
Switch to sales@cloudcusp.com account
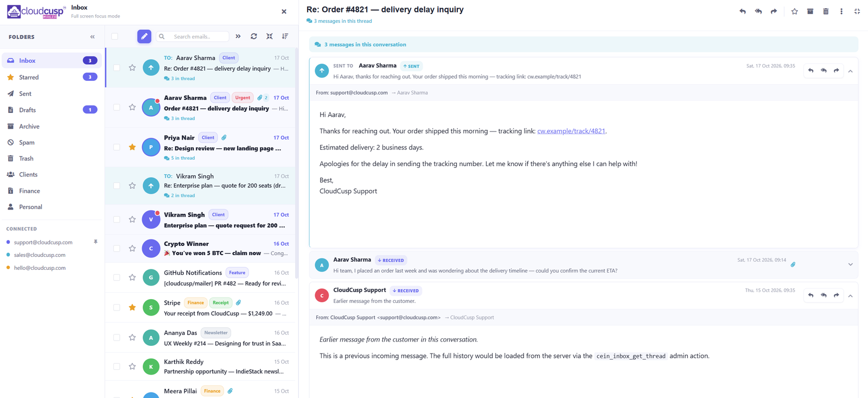(x=40, y=255)
